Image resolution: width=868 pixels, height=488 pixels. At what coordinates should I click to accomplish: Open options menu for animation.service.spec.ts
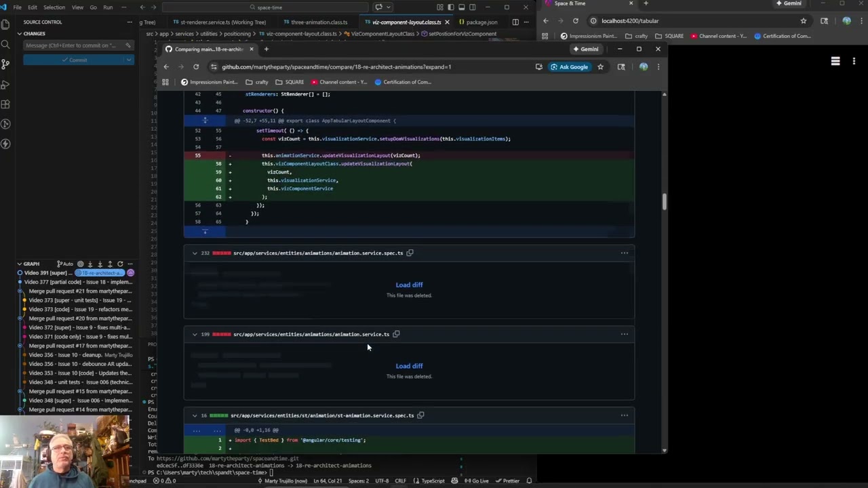625,253
